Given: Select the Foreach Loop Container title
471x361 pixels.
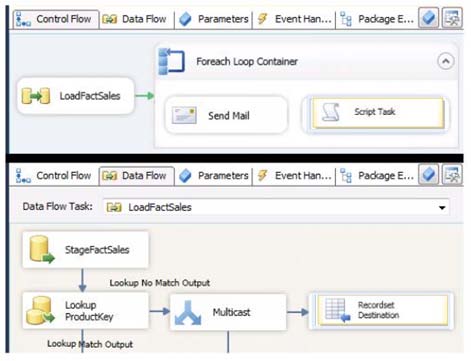Looking at the screenshot, I should click(247, 62).
